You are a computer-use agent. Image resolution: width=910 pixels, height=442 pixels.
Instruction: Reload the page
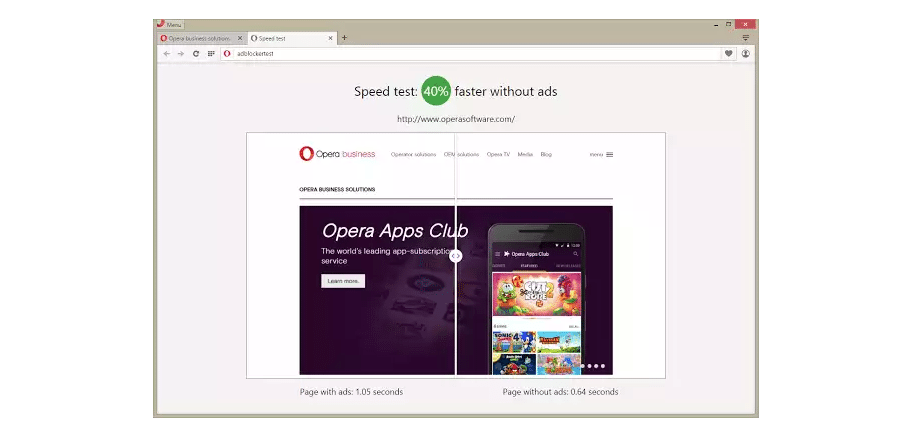196,53
